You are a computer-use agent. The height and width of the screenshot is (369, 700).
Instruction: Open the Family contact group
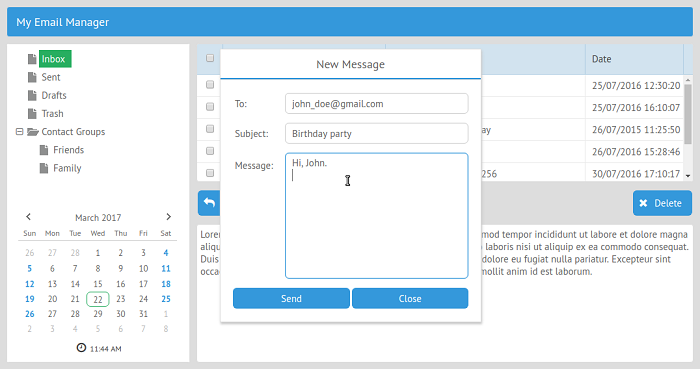click(x=67, y=168)
